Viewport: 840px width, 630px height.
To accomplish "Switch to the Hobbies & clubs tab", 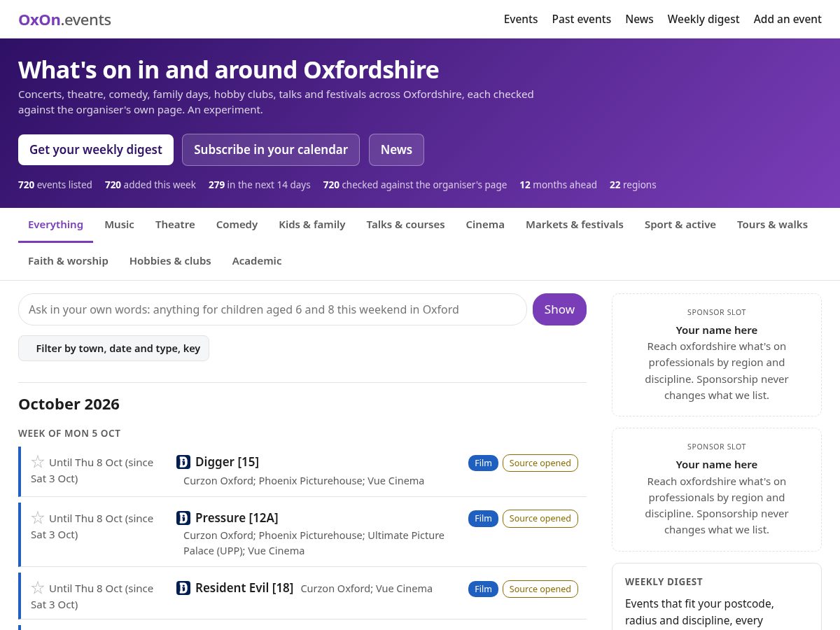I will point(170,261).
